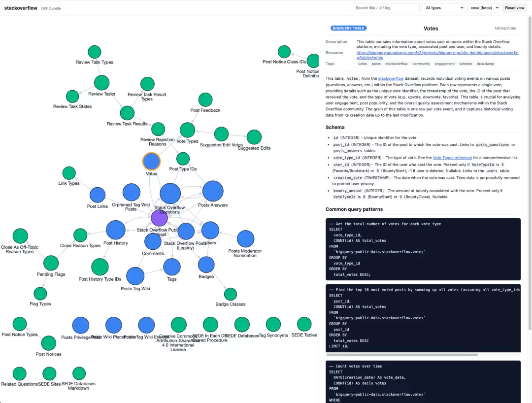
Task: Click the BIGQUERY TABLE badge
Action: [348, 28]
